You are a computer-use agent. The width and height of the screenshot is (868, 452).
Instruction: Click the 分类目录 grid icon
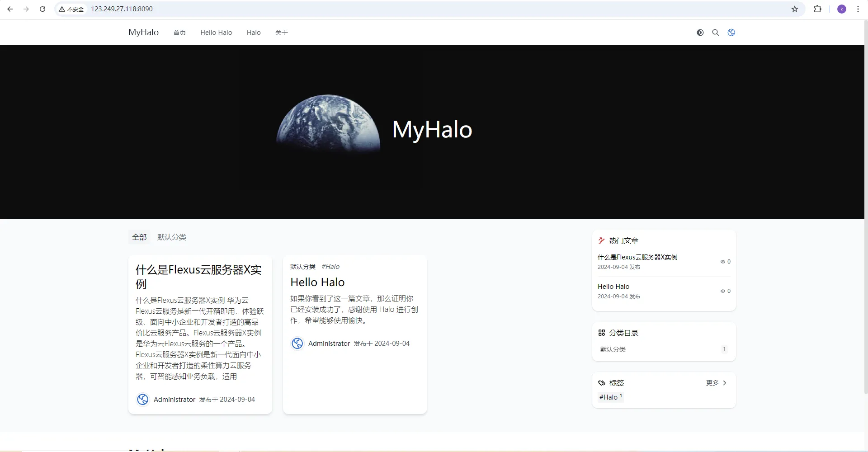click(x=602, y=333)
